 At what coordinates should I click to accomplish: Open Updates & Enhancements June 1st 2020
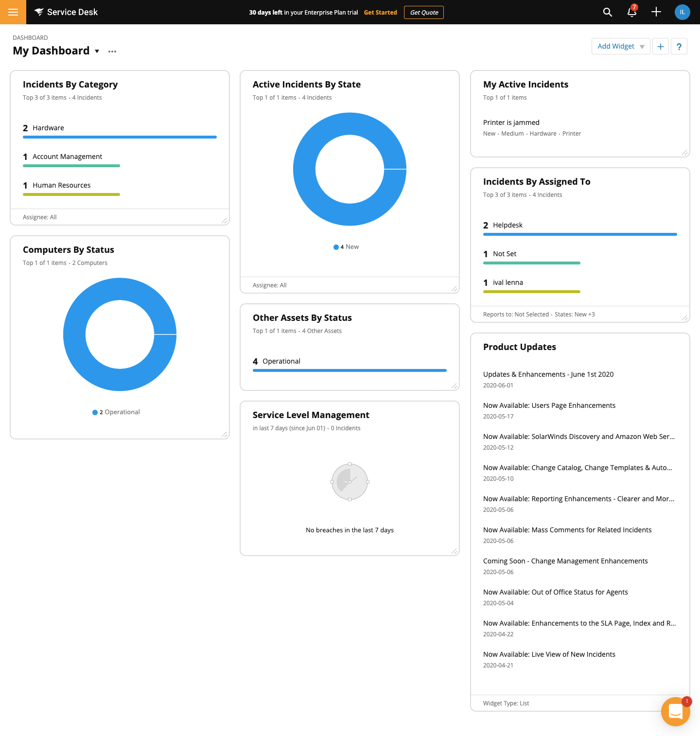[548, 374]
